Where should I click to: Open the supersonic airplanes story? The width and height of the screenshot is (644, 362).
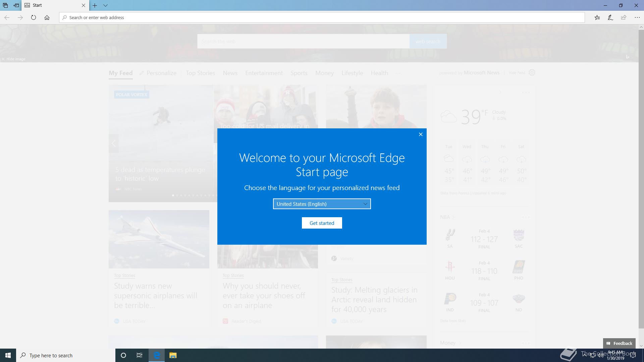click(x=156, y=296)
